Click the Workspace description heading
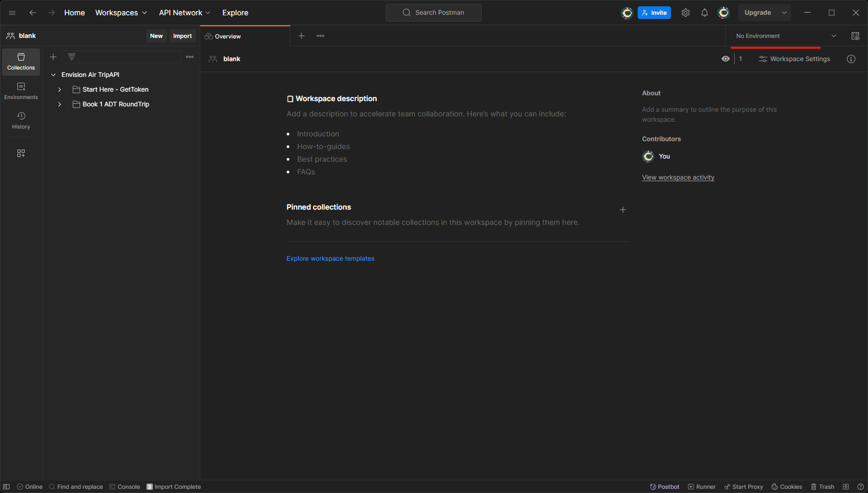 336,98
